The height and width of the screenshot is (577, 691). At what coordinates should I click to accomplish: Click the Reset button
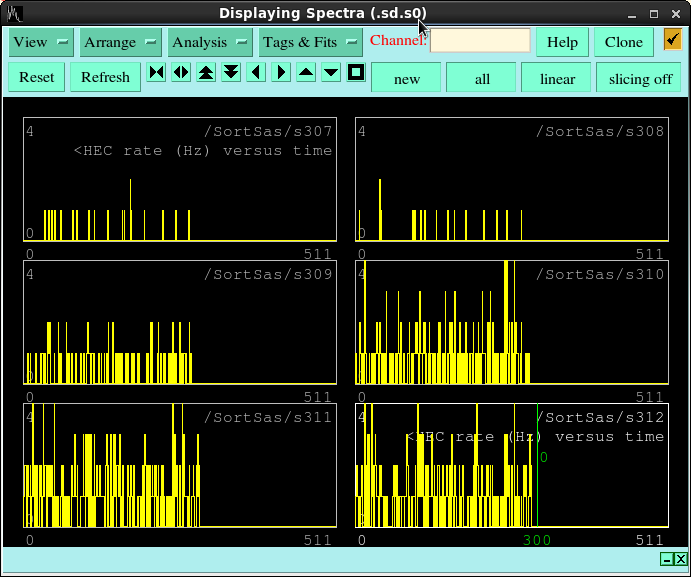[37, 77]
